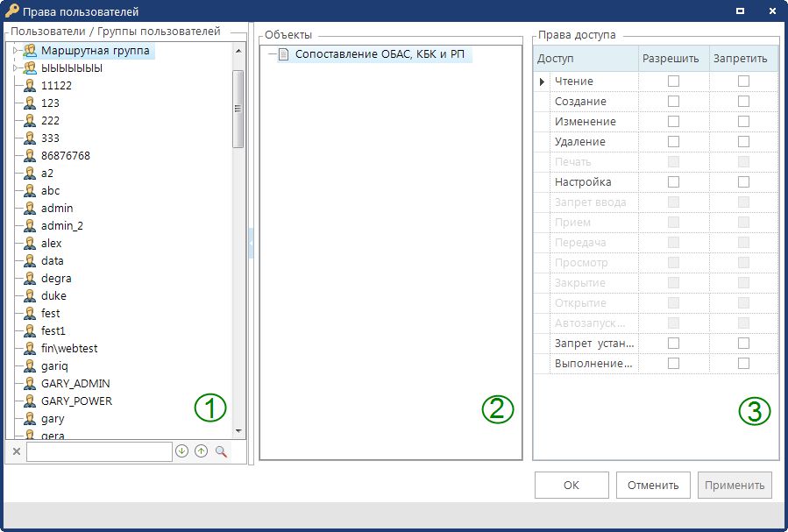
Task: Click the splitter collapse handle beside user list
Action: [x=251, y=243]
